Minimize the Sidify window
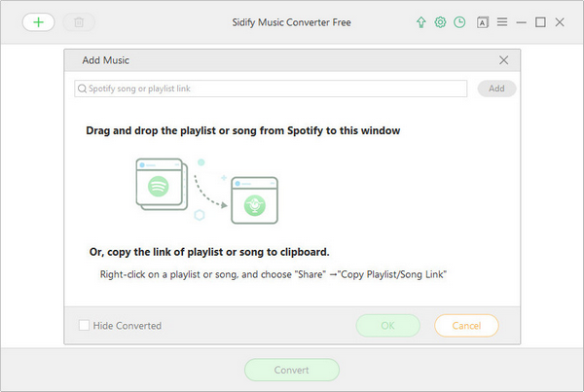Screen dimensions: 584x392 [x=521, y=22]
